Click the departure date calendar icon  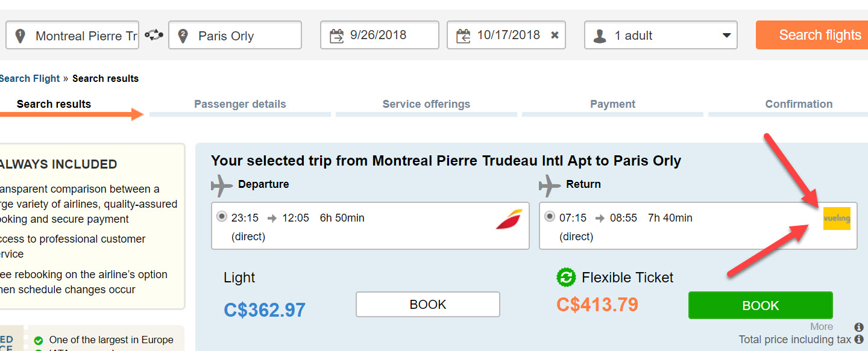pos(336,36)
